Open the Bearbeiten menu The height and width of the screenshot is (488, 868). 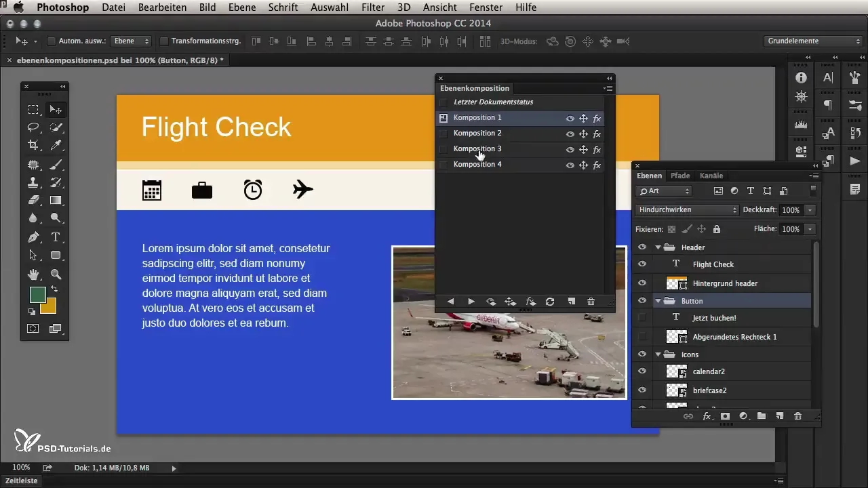pyautogui.click(x=162, y=7)
